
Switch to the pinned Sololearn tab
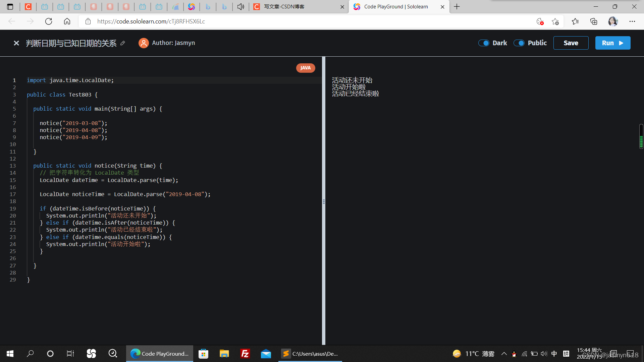(192, 7)
